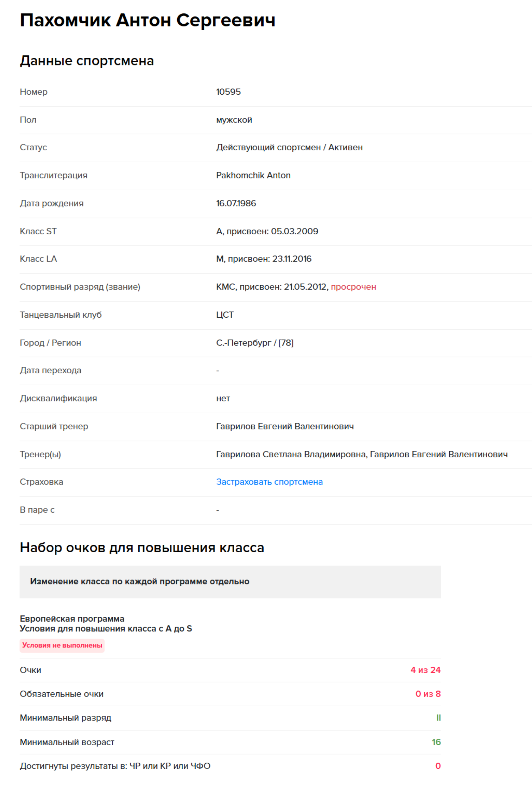532x785 pixels.
Task: Expand the 'Европейская программа' section
Action: (72, 619)
